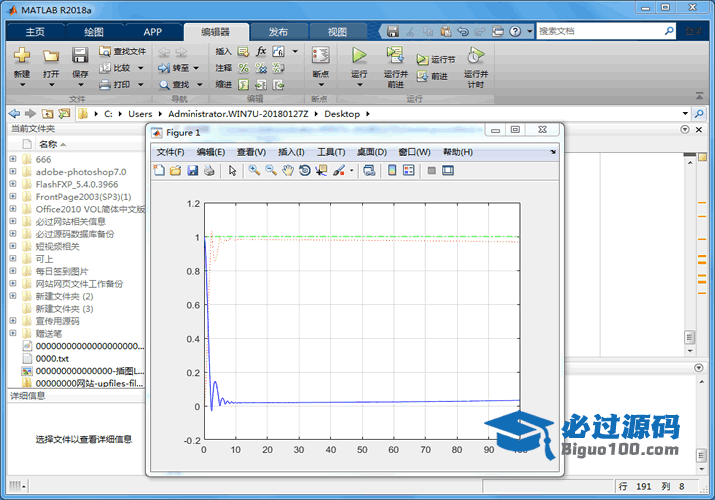Click the Find Files (查找文件) button

tap(123, 51)
